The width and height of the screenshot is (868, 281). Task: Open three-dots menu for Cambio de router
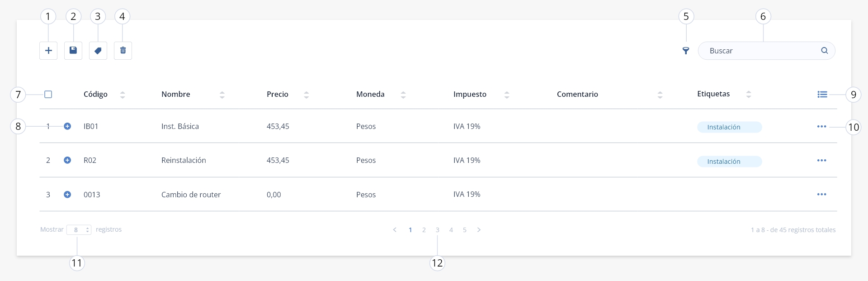pos(822,195)
